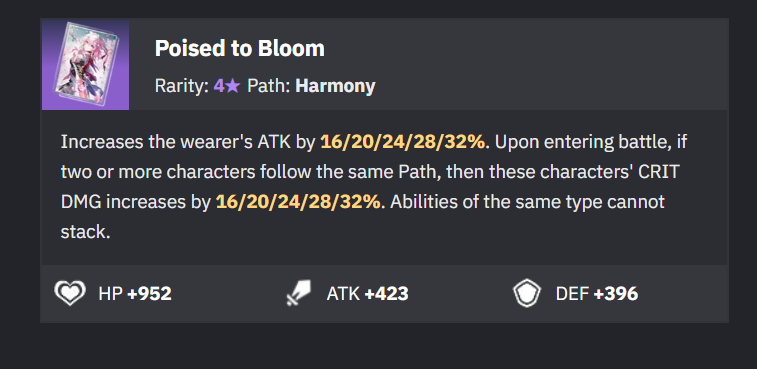Click the CRIT DMG 16/20/24/28/32% values

[299, 202]
